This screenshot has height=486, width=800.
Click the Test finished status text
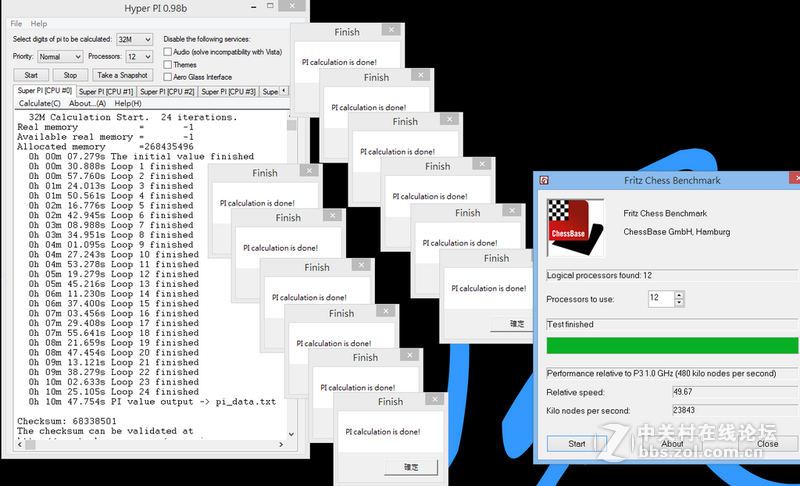(x=570, y=324)
